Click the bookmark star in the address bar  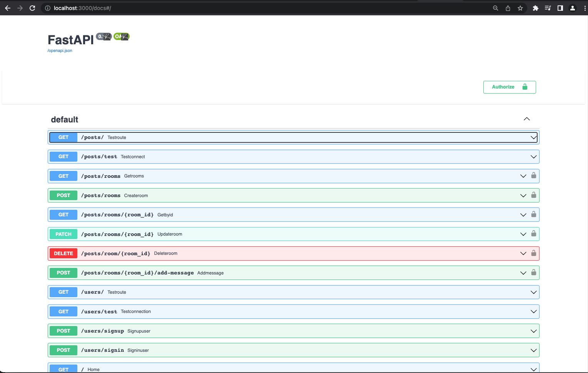(x=520, y=8)
